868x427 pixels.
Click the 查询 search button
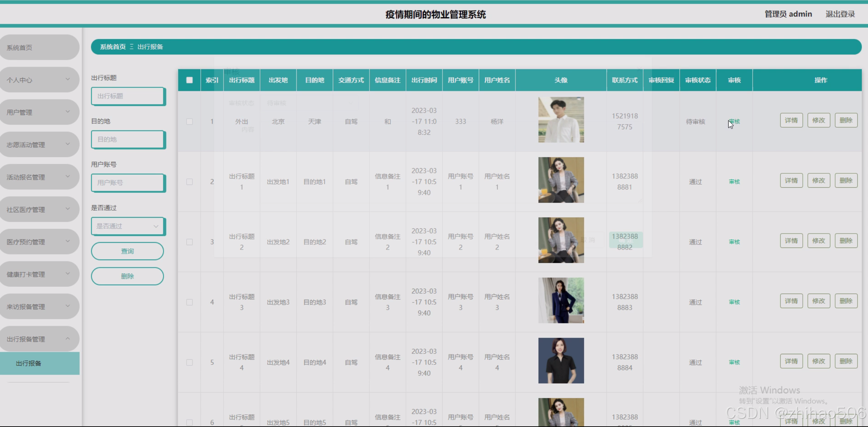(127, 251)
